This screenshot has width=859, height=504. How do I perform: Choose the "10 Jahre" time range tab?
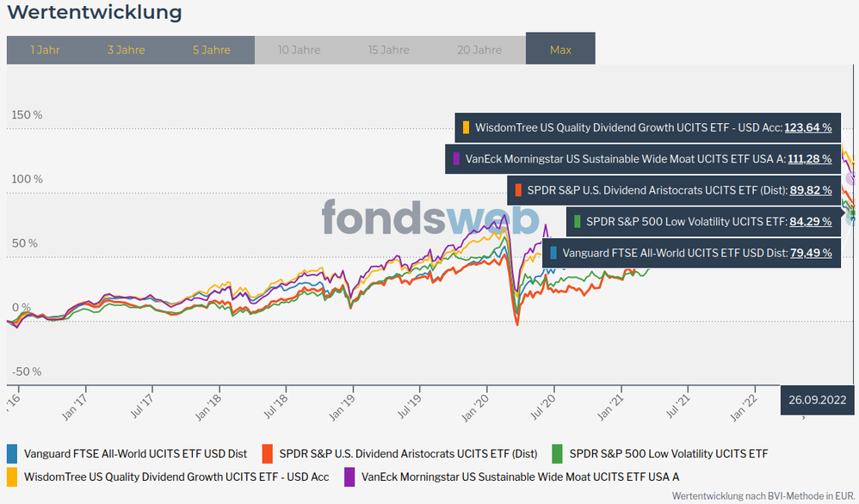[299, 50]
